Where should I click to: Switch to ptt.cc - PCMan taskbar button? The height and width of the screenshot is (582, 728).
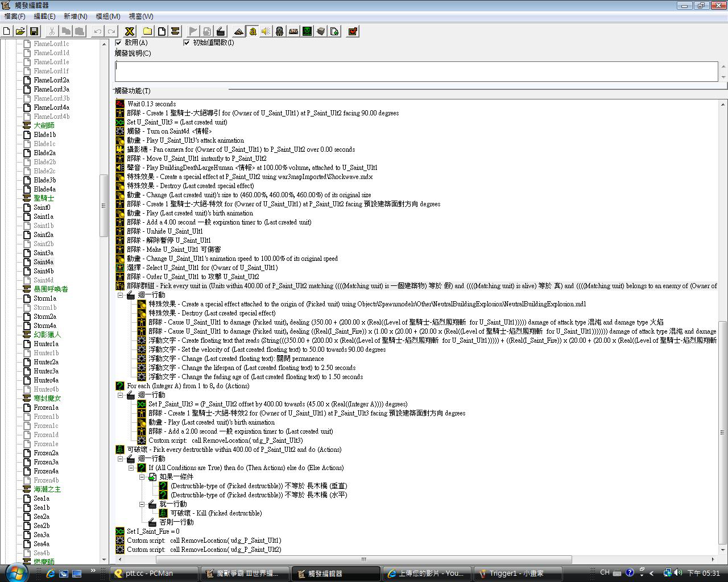(155, 573)
